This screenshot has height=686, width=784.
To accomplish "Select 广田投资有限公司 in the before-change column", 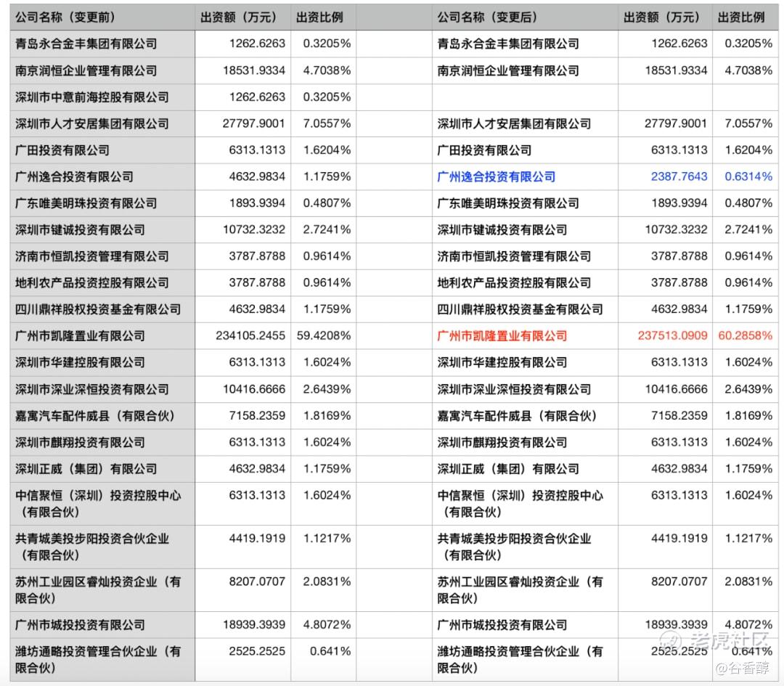I will [x=62, y=150].
